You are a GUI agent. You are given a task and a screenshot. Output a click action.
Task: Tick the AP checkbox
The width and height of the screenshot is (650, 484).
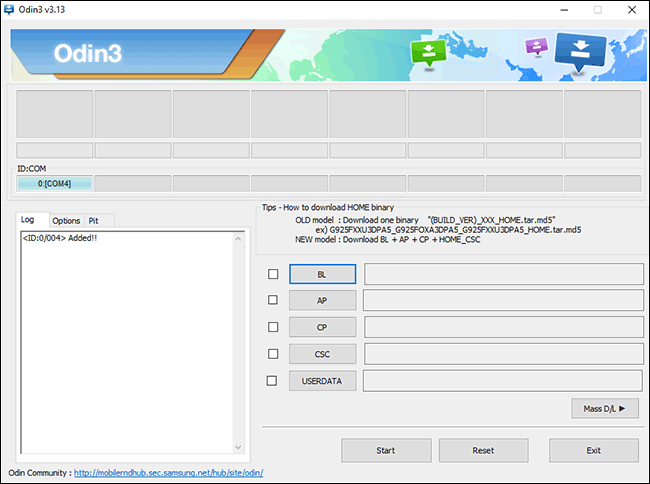273,300
